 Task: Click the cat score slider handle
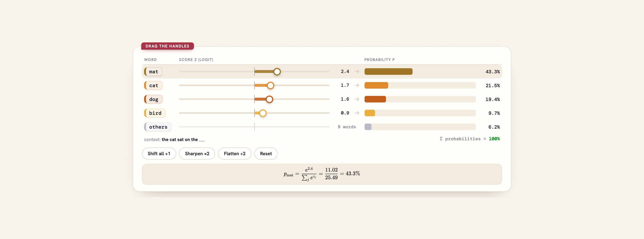(x=270, y=85)
